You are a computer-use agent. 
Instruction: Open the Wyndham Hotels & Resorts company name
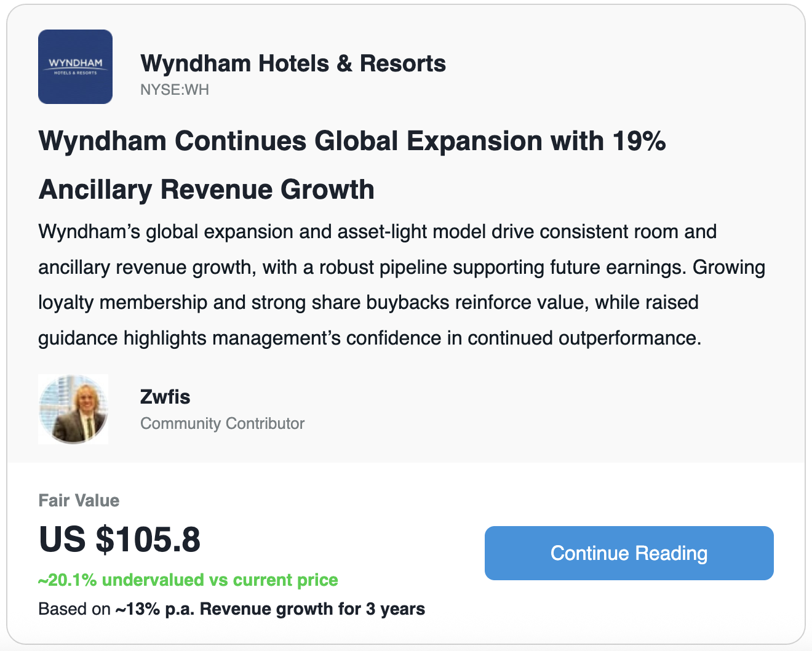pos(293,63)
